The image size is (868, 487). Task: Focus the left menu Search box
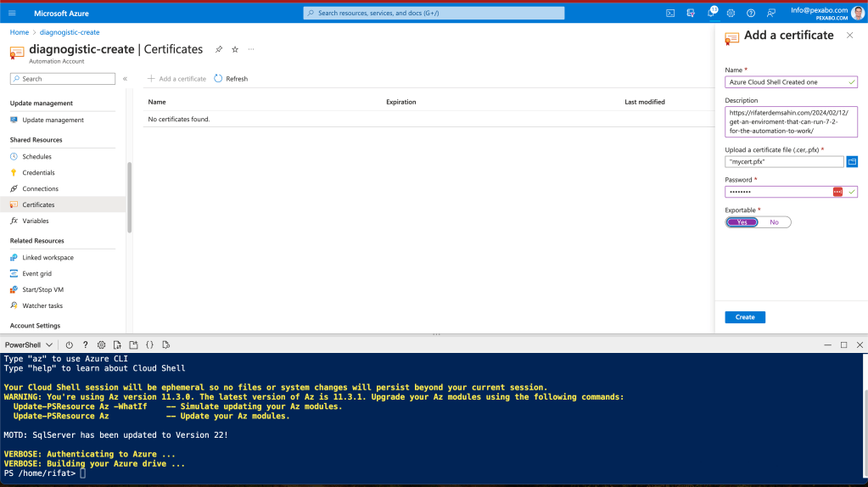[63, 79]
